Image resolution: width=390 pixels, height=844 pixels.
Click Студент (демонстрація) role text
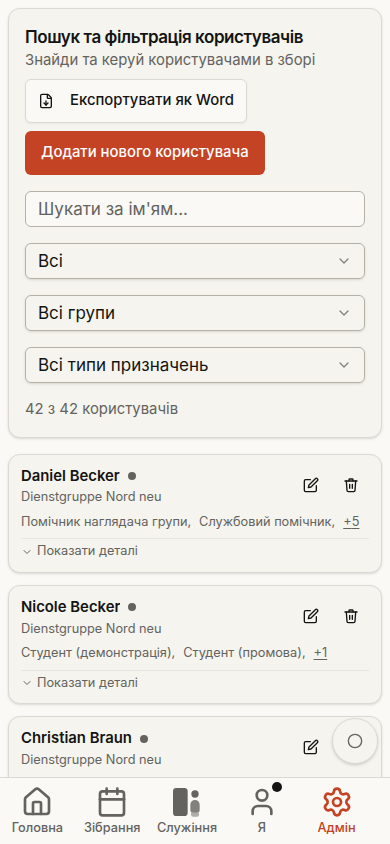tap(98, 653)
